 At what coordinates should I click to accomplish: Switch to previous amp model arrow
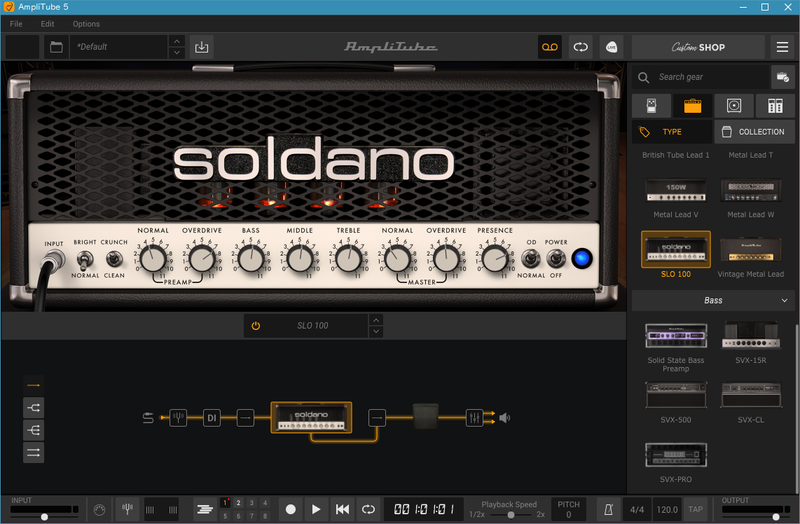376,320
